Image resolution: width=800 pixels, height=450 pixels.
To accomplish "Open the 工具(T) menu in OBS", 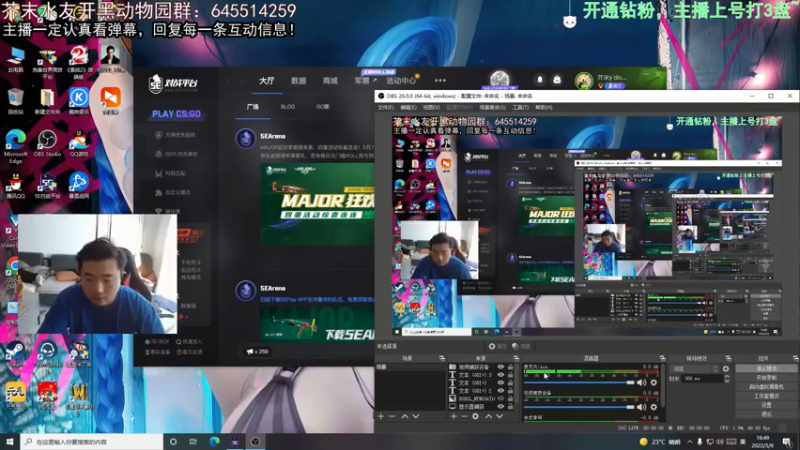I will 520,108.
